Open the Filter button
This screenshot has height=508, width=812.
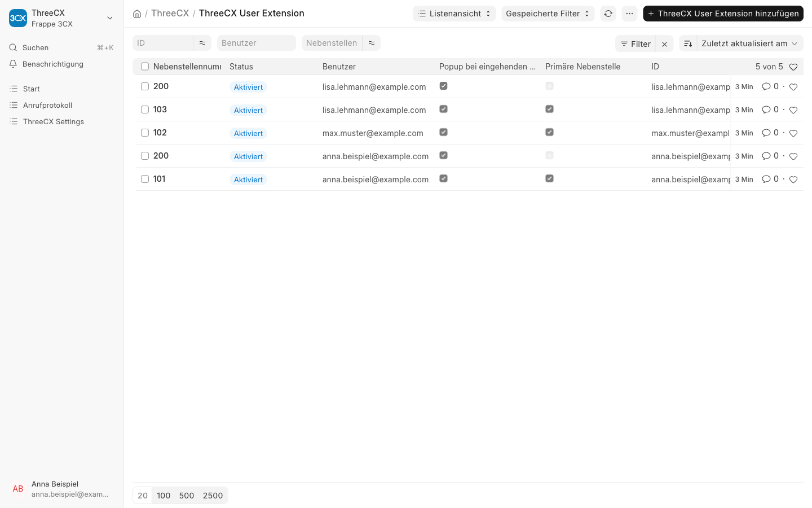(636, 43)
